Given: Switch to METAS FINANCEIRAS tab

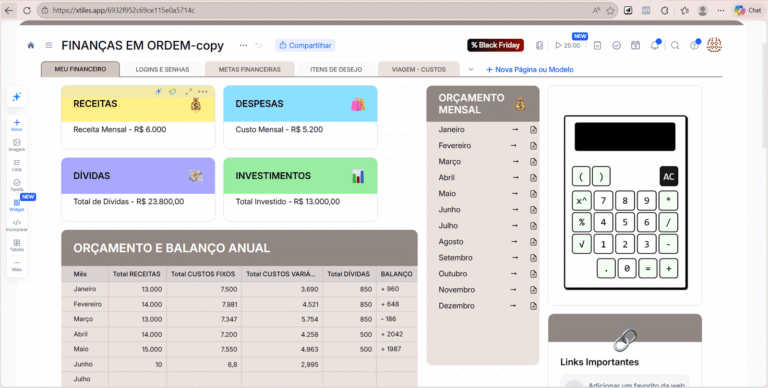Looking at the screenshot, I should (x=249, y=69).
